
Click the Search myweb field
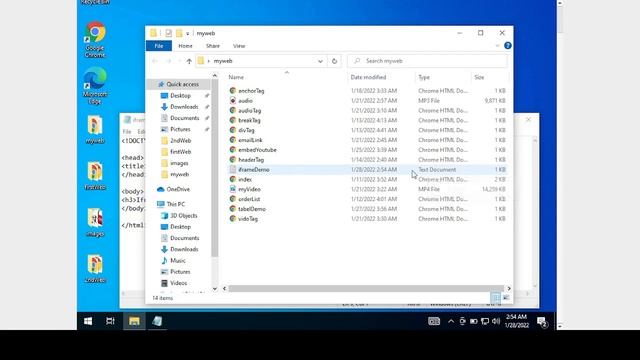[x=427, y=61]
